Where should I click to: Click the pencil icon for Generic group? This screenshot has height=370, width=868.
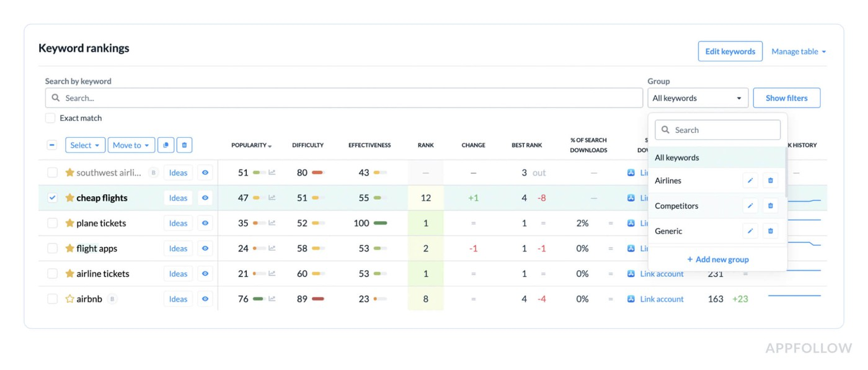point(750,231)
